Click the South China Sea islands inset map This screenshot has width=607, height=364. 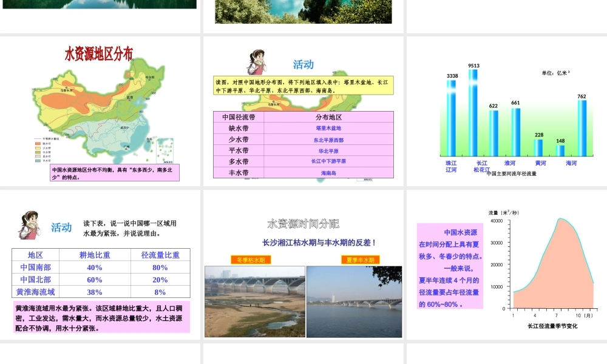pyautogui.click(x=165, y=150)
